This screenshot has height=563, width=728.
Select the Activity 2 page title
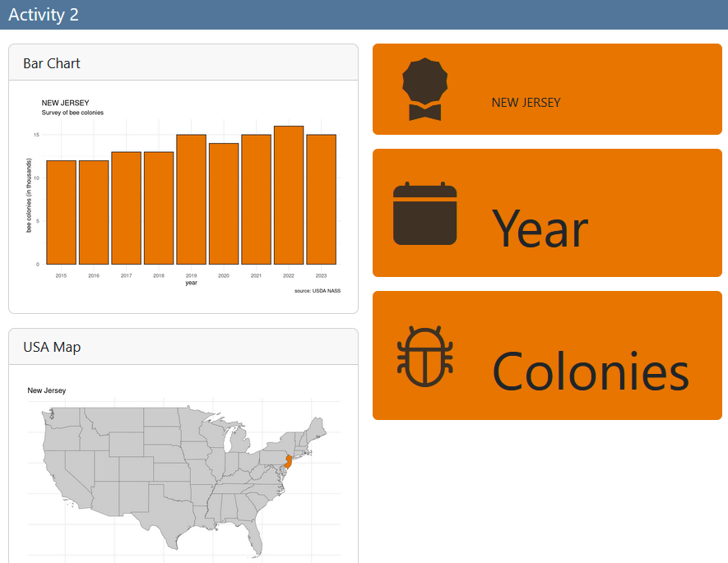coord(44,15)
